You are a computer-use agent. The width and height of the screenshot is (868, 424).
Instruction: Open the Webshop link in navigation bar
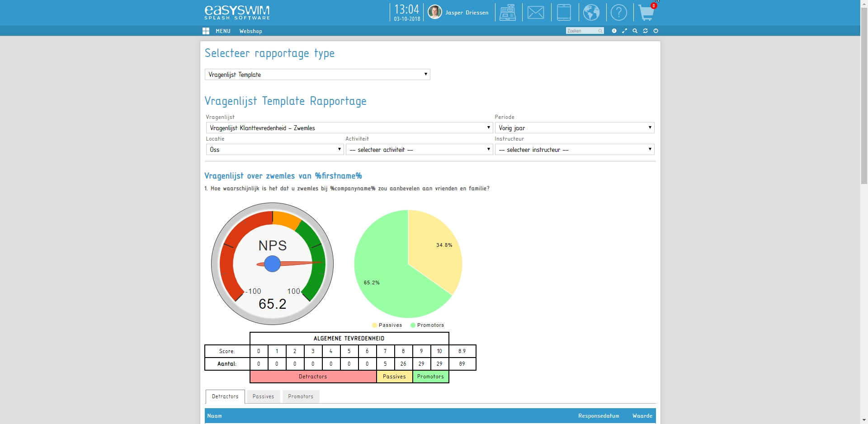point(250,31)
